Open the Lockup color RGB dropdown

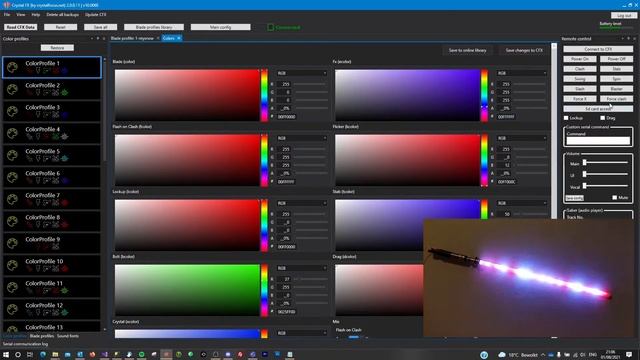pyautogui.click(x=302, y=203)
